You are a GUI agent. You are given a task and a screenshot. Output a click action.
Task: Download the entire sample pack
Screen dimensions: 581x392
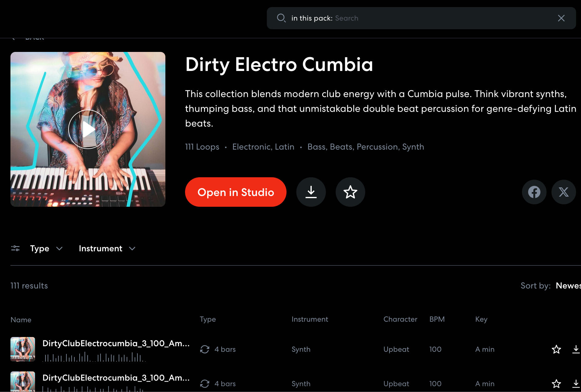point(311,192)
